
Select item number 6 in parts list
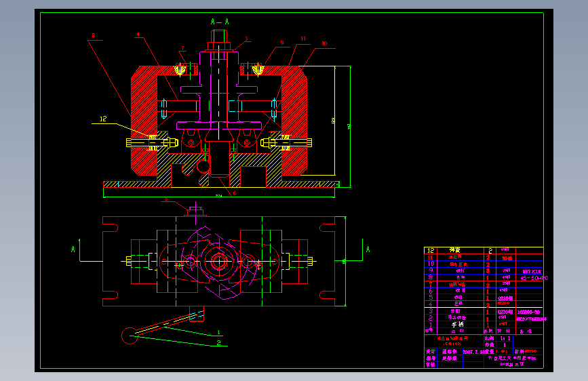click(x=431, y=291)
